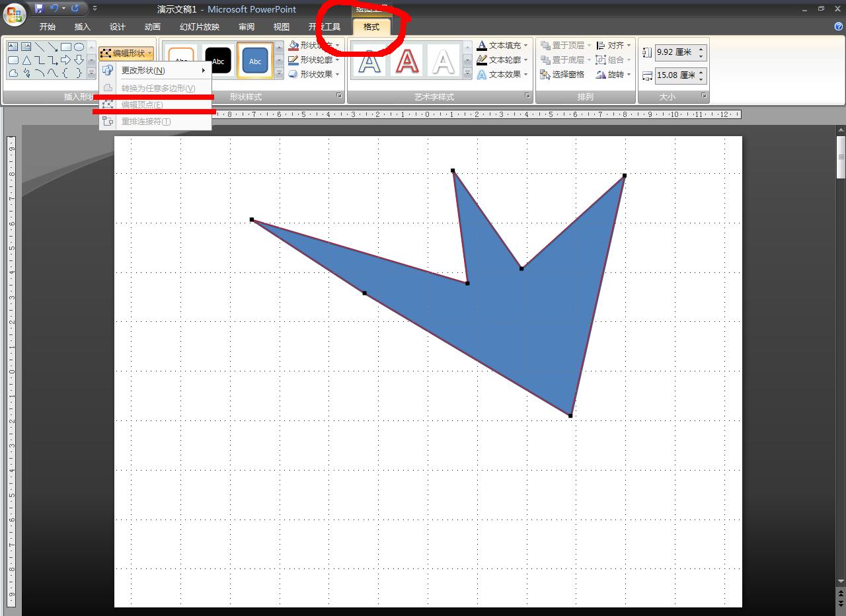This screenshot has width=846, height=616.
Task: Select the 格式 tab
Action: 371,27
